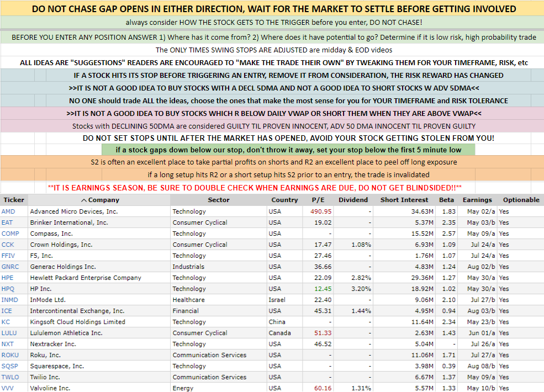
Task: Sort table by Short Interest column header
Action: pos(404,200)
